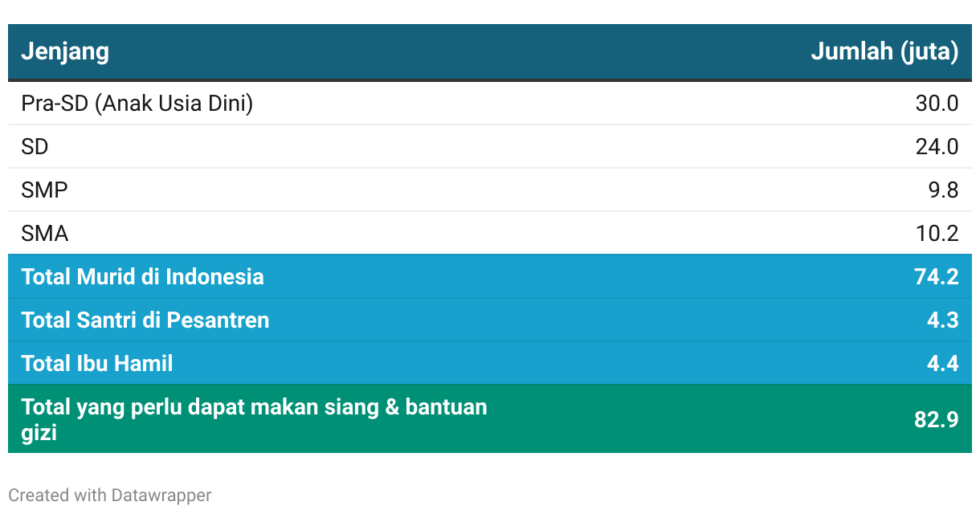The height and width of the screenshot is (514, 980).
Task: Click the word Datawrapper in footer
Action: (161, 495)
